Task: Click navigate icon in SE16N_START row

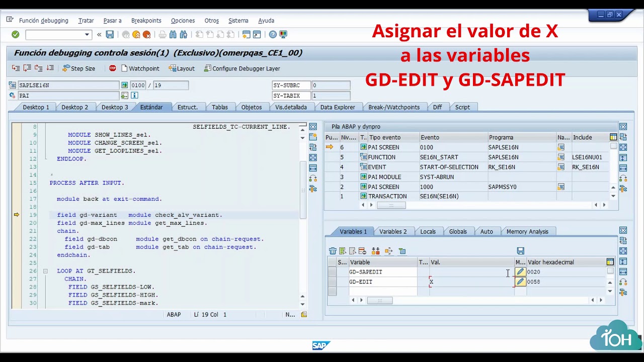Action: [x=561, y=157]
